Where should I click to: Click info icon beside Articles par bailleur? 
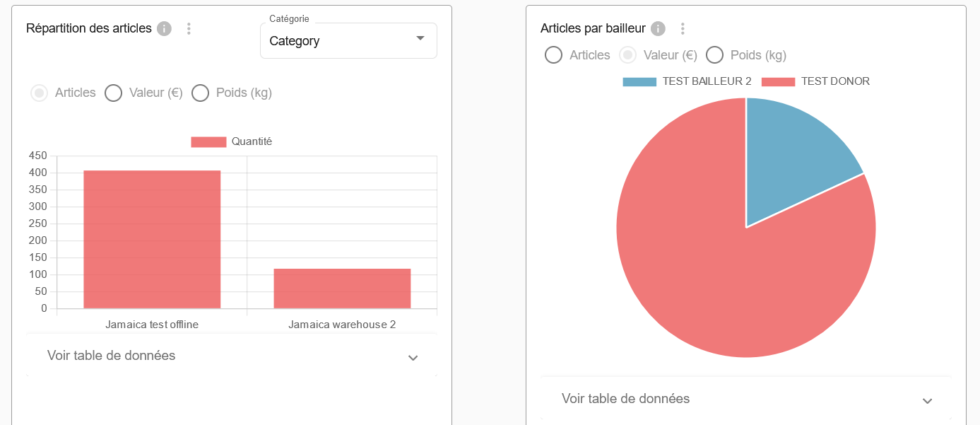point(658,29)
